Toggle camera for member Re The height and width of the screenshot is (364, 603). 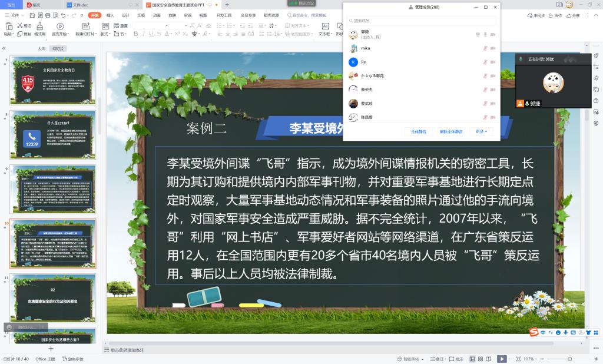[x=493, y=62]
